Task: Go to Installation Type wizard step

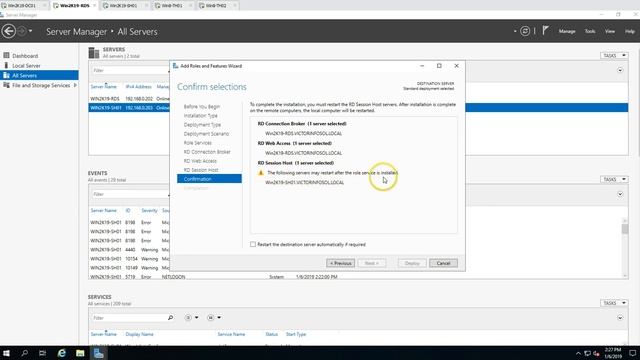Action: pyautogui.click(x=200, y=116)
